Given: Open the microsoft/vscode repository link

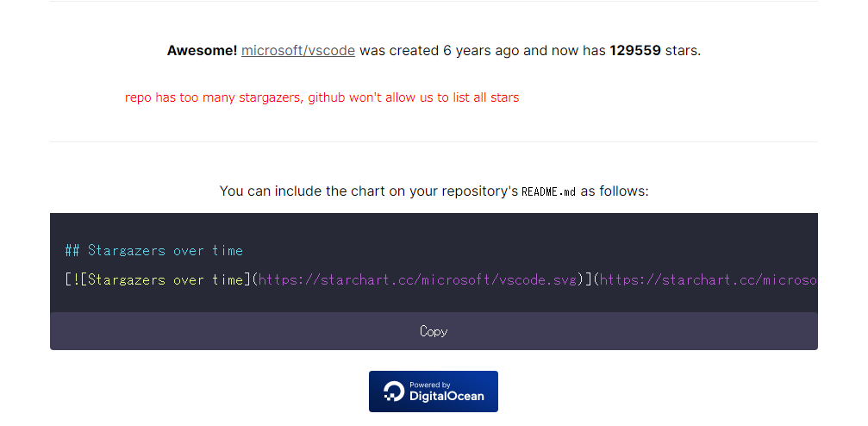Looking at the screenshot, I should (x=297, y=51).
